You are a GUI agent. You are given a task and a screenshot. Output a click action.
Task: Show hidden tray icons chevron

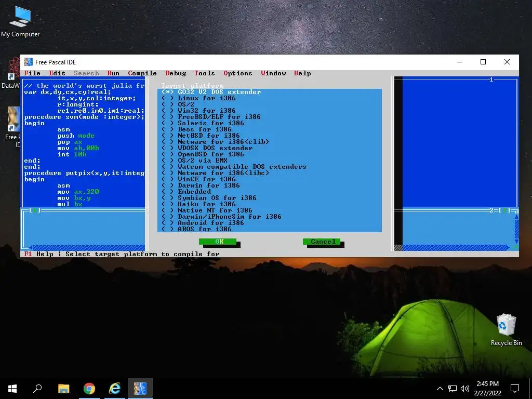tap(440, 389)
